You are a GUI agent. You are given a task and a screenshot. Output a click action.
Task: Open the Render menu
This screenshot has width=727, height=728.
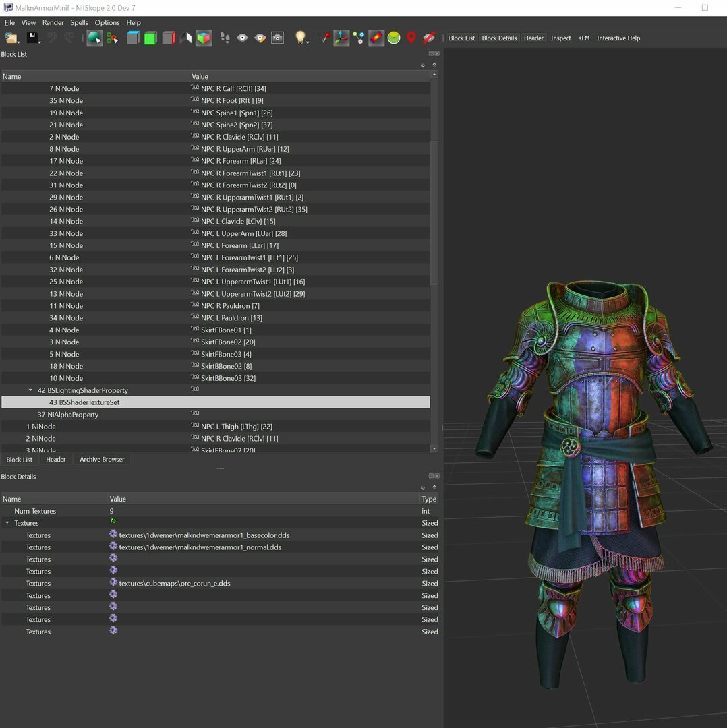pos(53,22)
